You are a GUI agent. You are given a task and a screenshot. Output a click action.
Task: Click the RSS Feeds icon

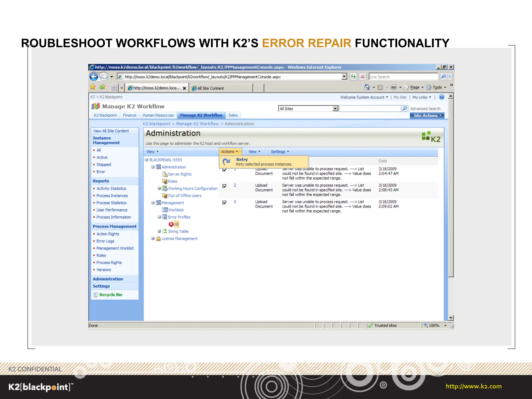coord(380,88)
